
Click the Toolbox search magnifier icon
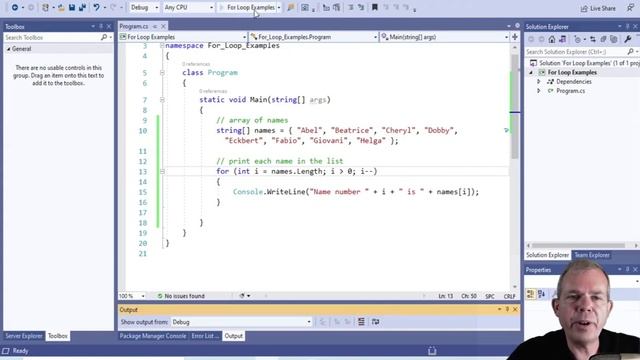[x=104, y=37]
